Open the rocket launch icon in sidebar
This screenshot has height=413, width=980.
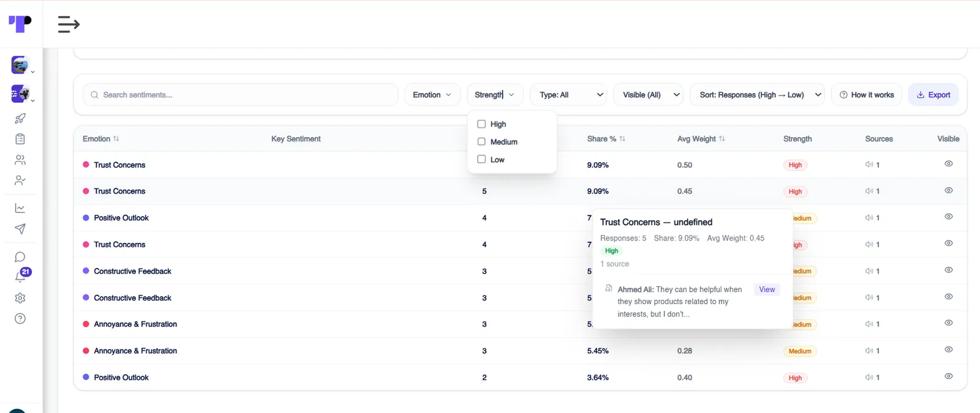coord(20,118)
